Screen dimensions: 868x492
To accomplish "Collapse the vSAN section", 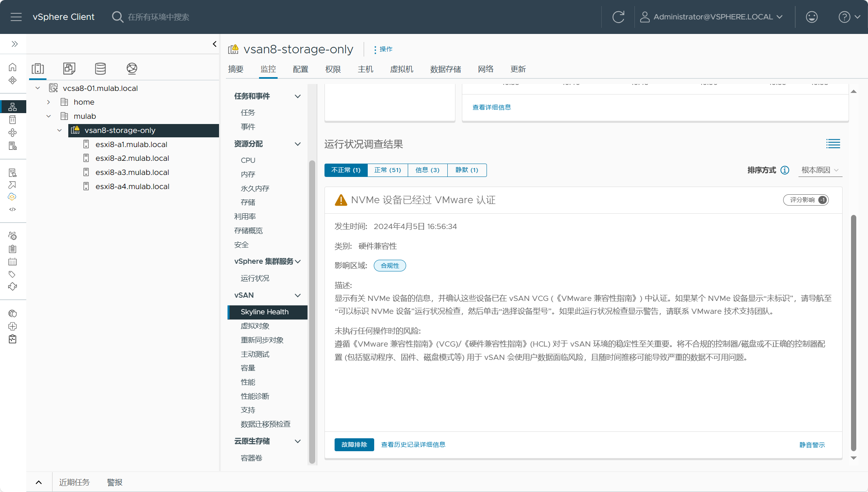I will (x=298, y=295).
